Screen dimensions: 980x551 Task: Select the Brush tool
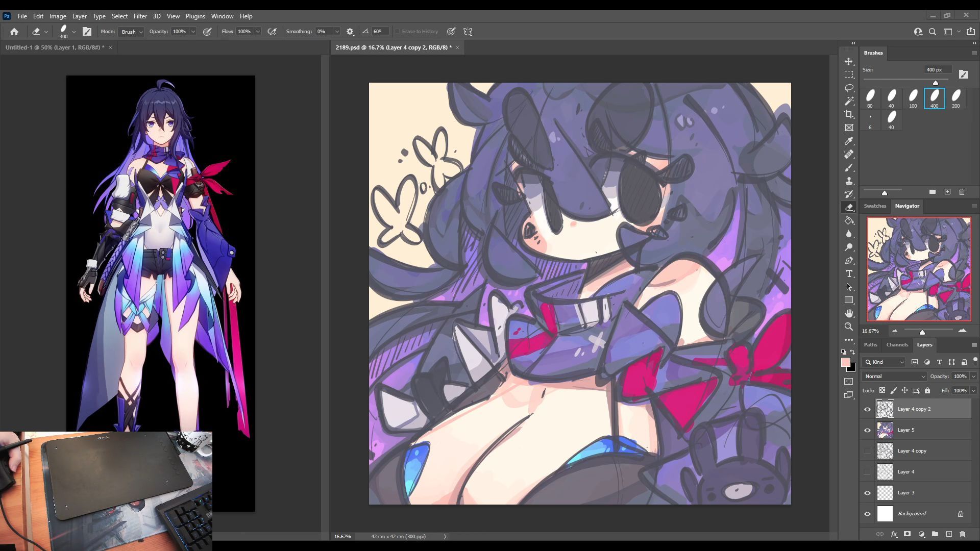point(849,167)
